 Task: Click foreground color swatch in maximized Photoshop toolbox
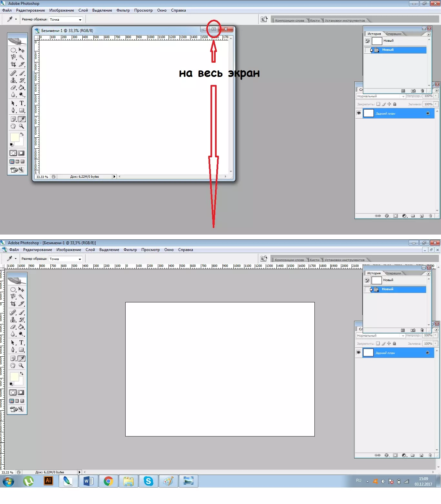pyautogui.click(x=14, y=377)
